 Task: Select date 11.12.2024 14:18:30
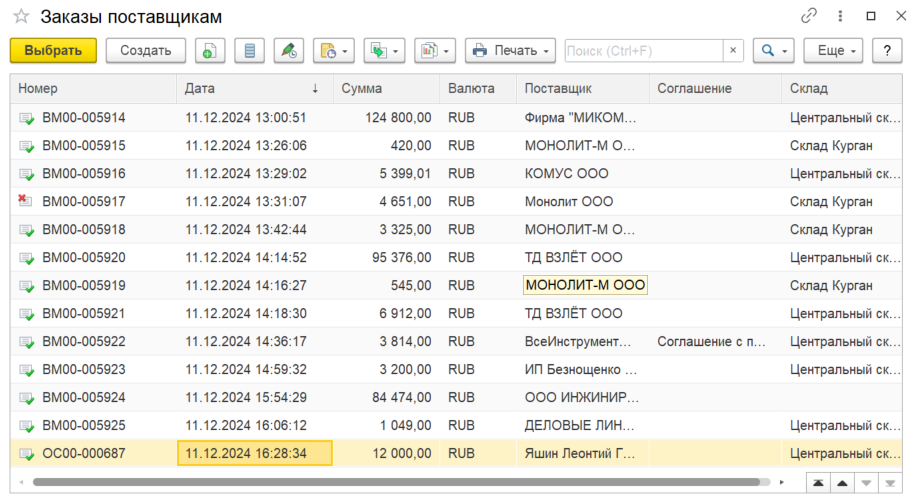246,314
